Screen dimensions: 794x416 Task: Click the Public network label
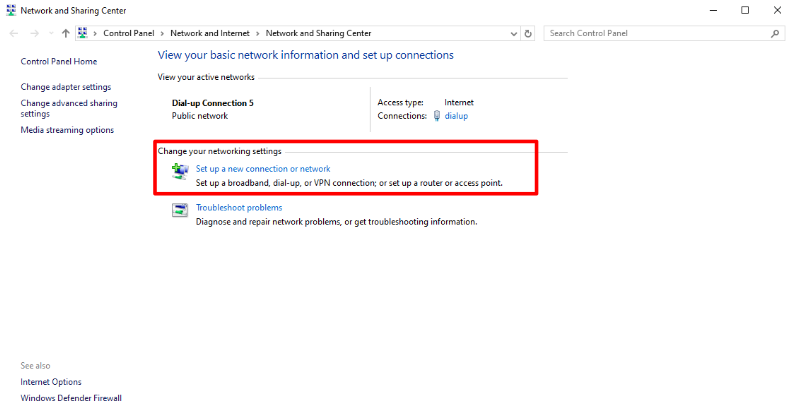tap(200, 116)
